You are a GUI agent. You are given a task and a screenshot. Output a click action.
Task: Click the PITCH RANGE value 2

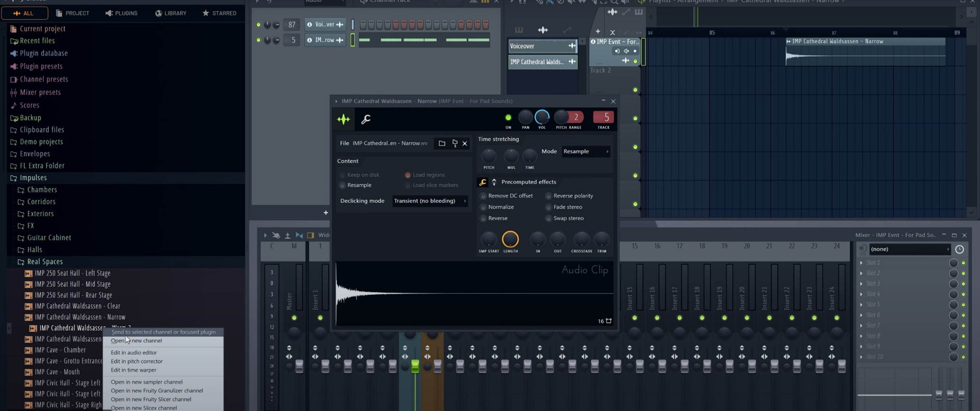click(576, 118)
